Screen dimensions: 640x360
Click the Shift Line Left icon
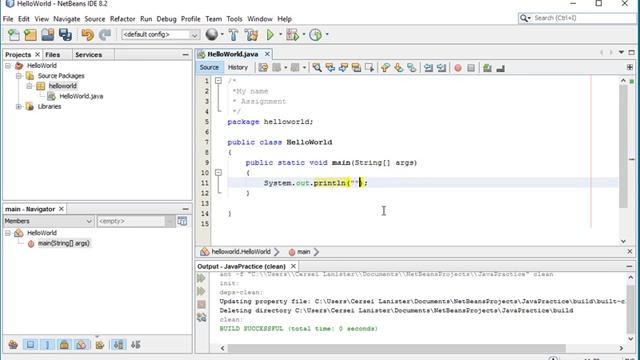pos(428,68)
